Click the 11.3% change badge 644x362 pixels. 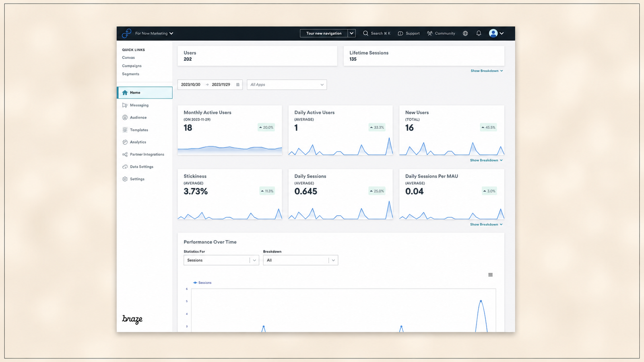pyautogui.click(x=267, y=191)
